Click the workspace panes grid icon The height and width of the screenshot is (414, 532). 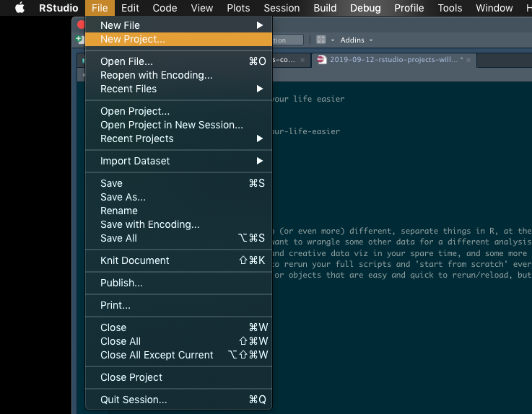click(321, 40)
